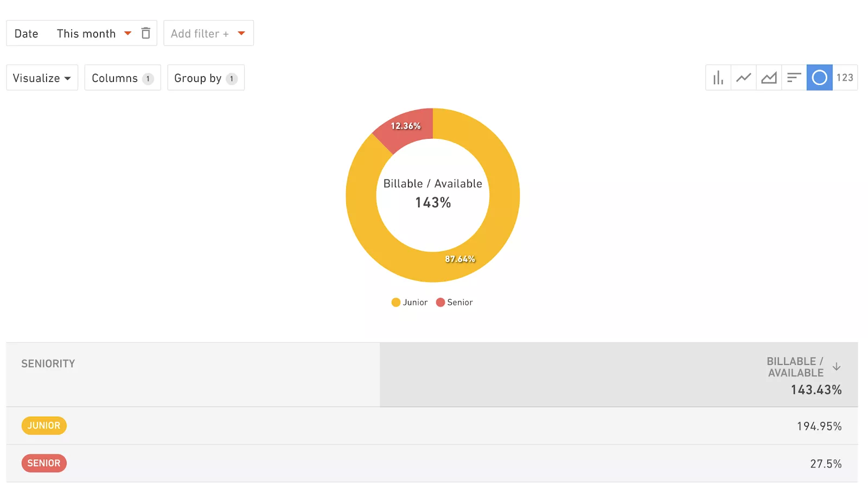868x487 pixels.
Task: Delete the Date filter trash icon
Action: pyautogui.click(x=145, y=33)
